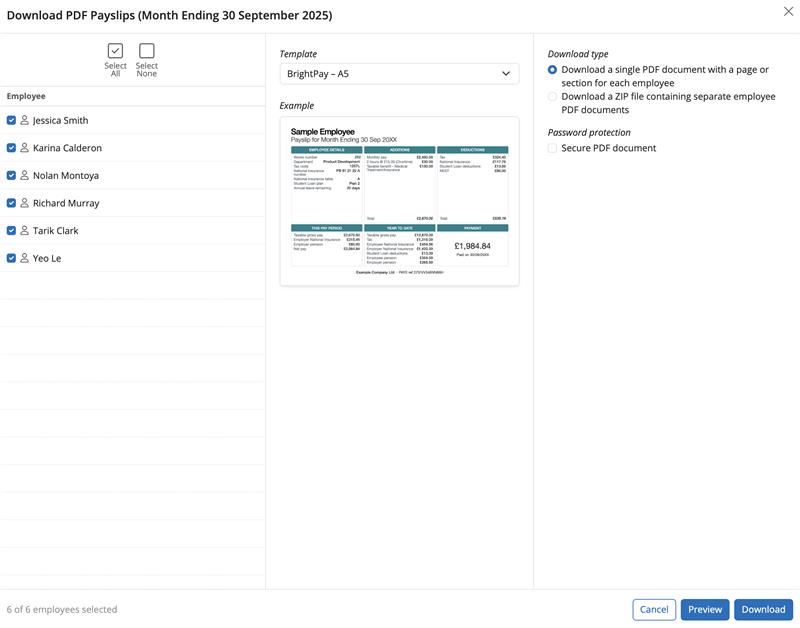Cancel the payslip download dialog
This screenshot has width=800, height=628.
click(654, 609)
